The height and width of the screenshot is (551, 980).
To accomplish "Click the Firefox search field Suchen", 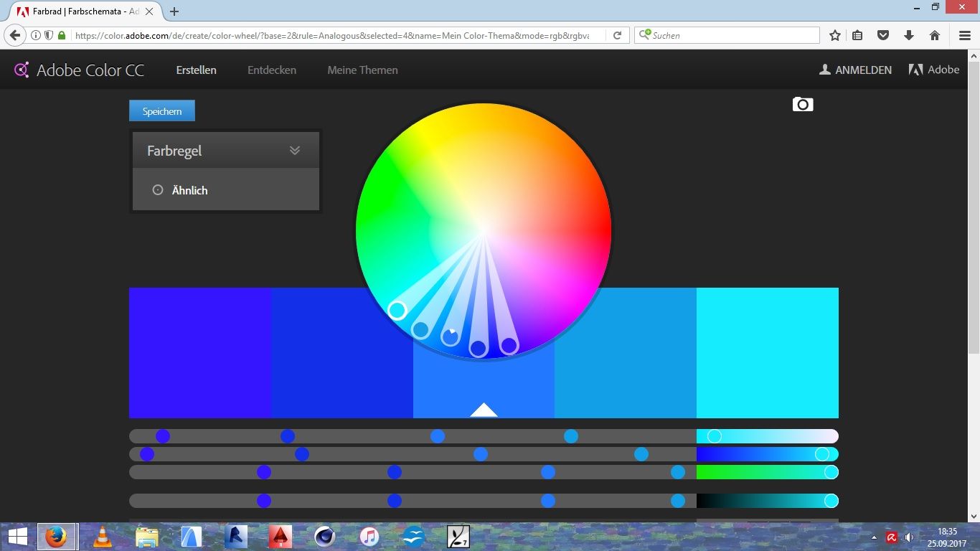I will (727, 35).
